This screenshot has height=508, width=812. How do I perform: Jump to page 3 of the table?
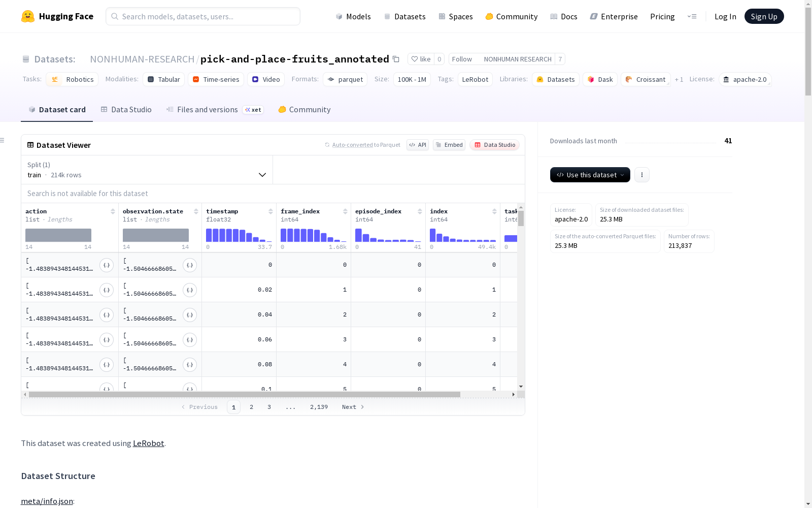pos(269,407)
